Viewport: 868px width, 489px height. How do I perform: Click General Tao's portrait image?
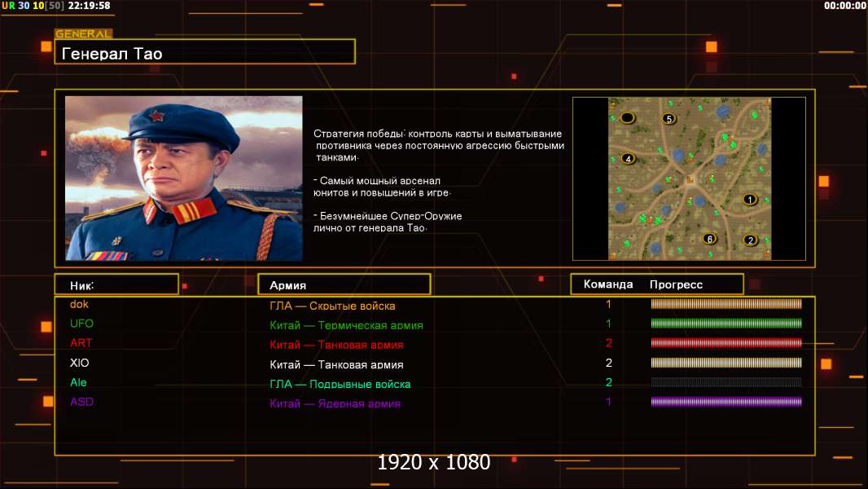(184, 178)
